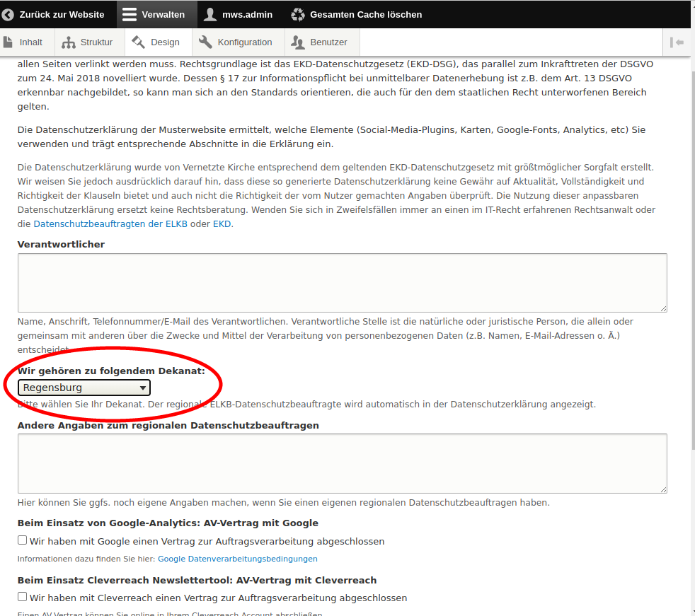Image resolution: width=695 pixels, height=616 pixels.
Task: Open the Verwalten menu in the top bar
Action: coord(154,14)
